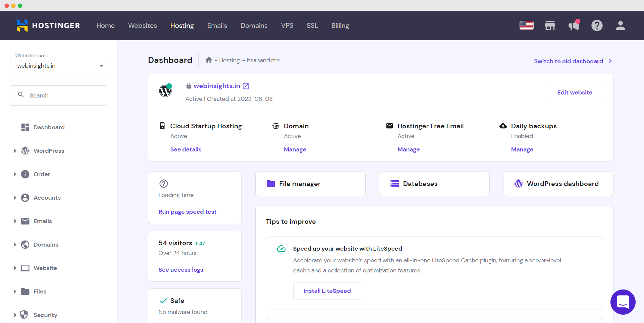This screenshot has width=644, height=323.
Task: Click Edit website button
Action: point(575,92)
